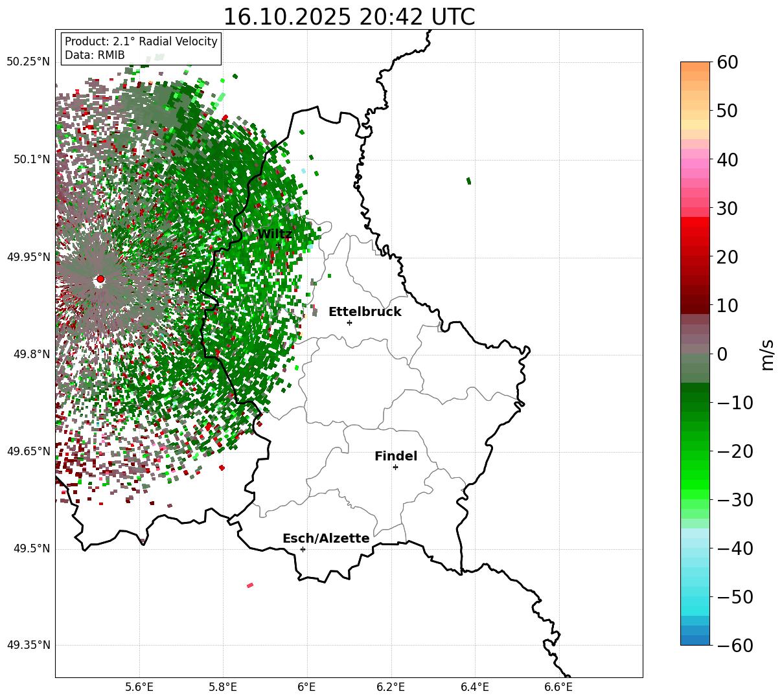Click the red radar location dot

tap(100, 279)
